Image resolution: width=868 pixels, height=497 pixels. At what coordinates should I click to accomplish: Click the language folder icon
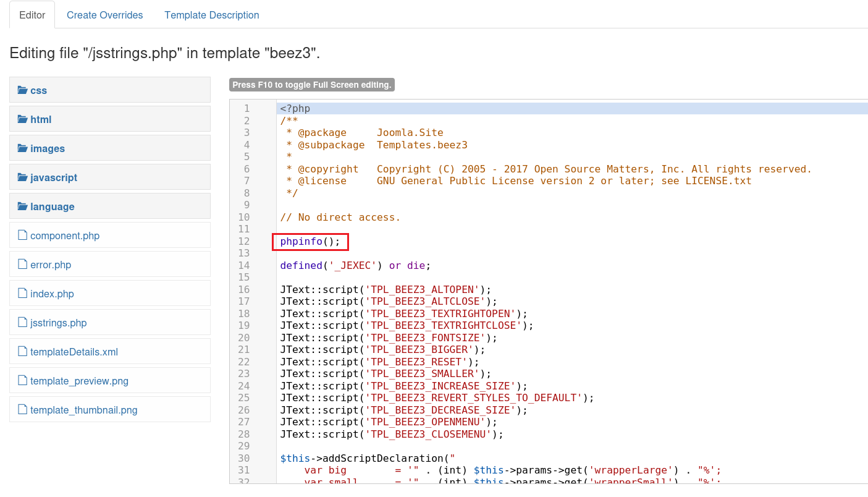[x=23, y=206]
